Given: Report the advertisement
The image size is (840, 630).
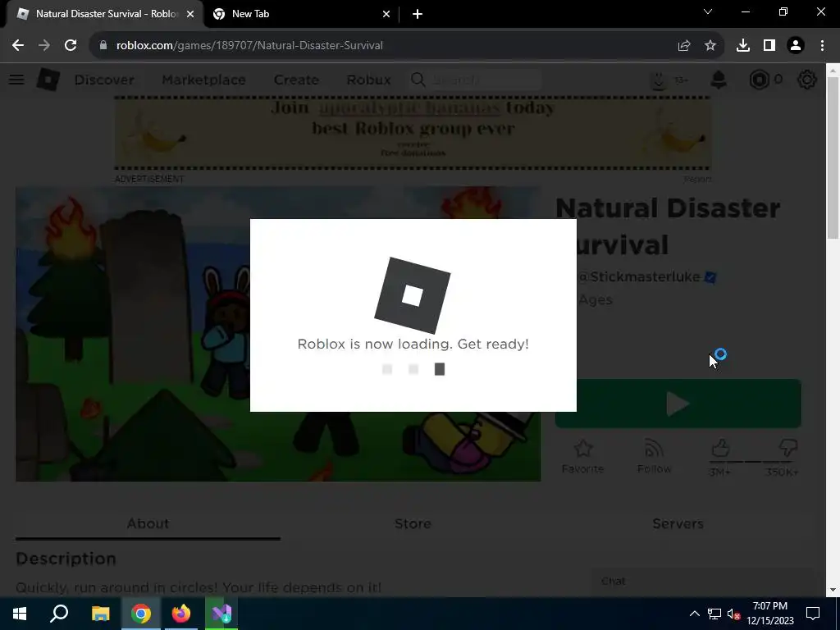Looking at the screenshot, I should tap(697, 179).
